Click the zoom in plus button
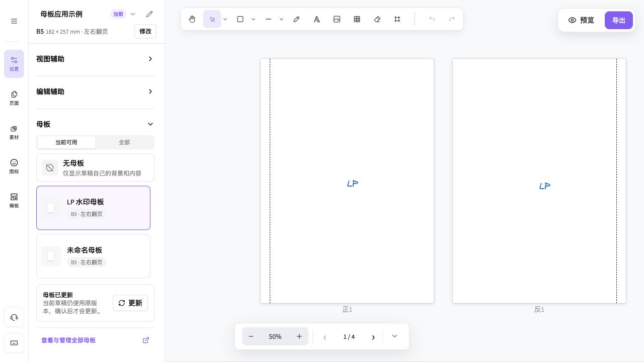 pyautogui.click(x=299, y=336)
